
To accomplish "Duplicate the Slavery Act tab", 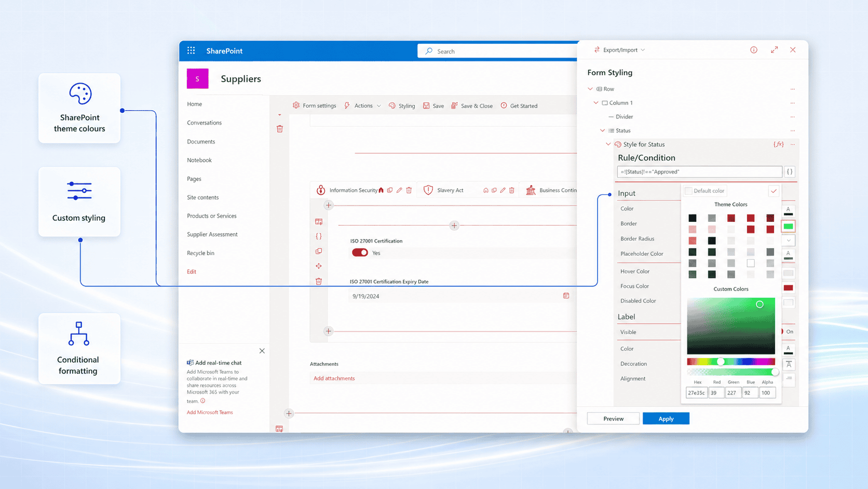I will point(494,190).
